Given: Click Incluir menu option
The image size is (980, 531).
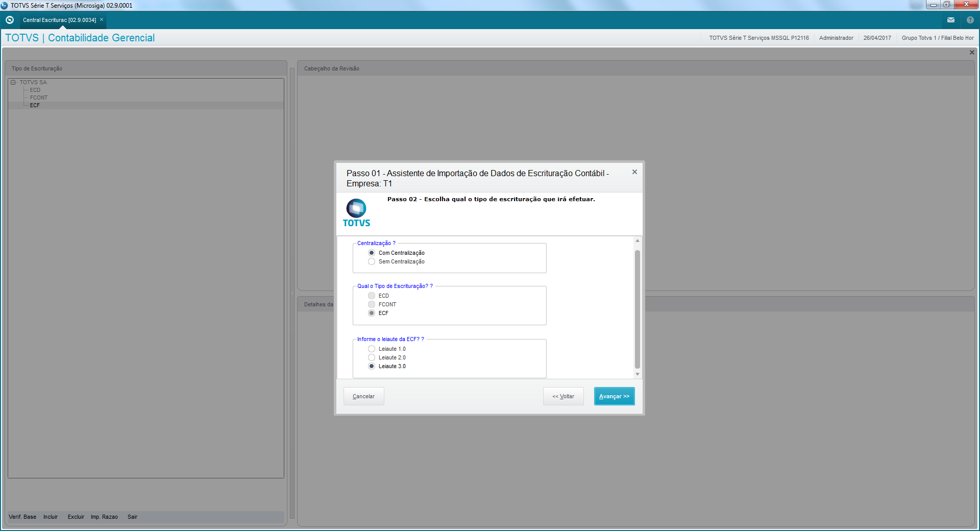Looking at the screenshot, I should click(x=51, y=517).
